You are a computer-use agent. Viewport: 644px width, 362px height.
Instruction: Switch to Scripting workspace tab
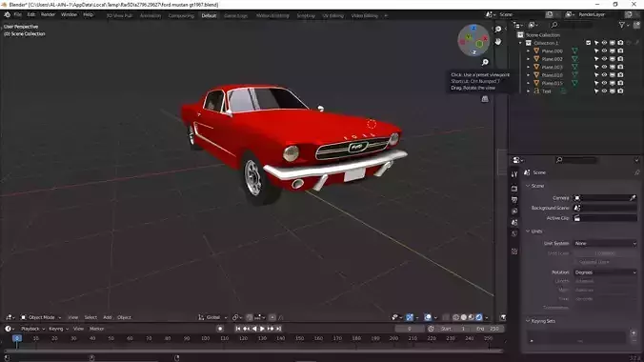(x=306, y=15)
